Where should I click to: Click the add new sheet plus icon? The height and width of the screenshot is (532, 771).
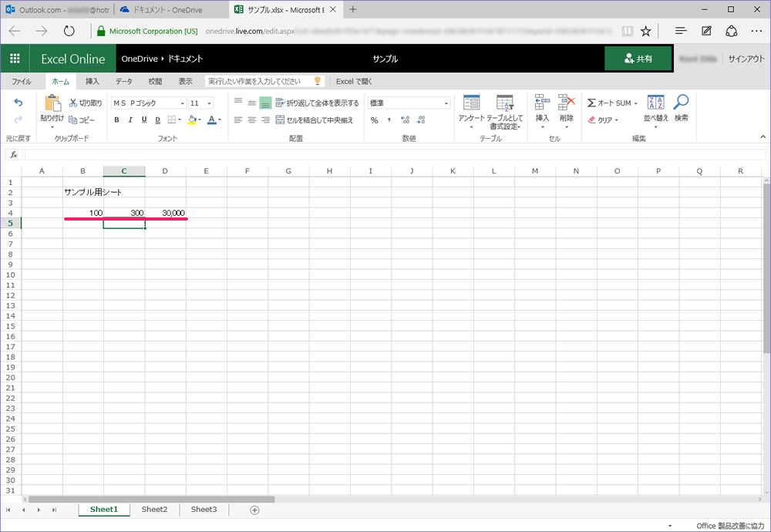coord(254,510)
